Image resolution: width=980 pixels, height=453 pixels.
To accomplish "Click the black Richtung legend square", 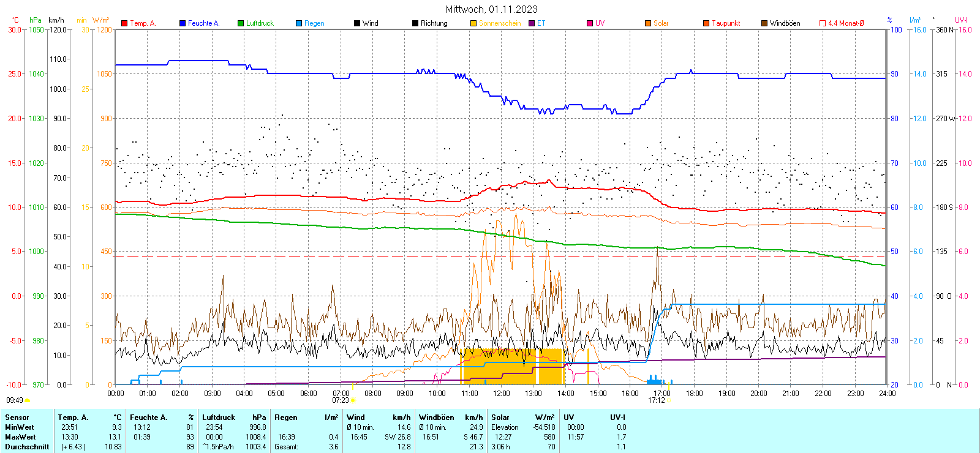I will click(x=415, y=23).
